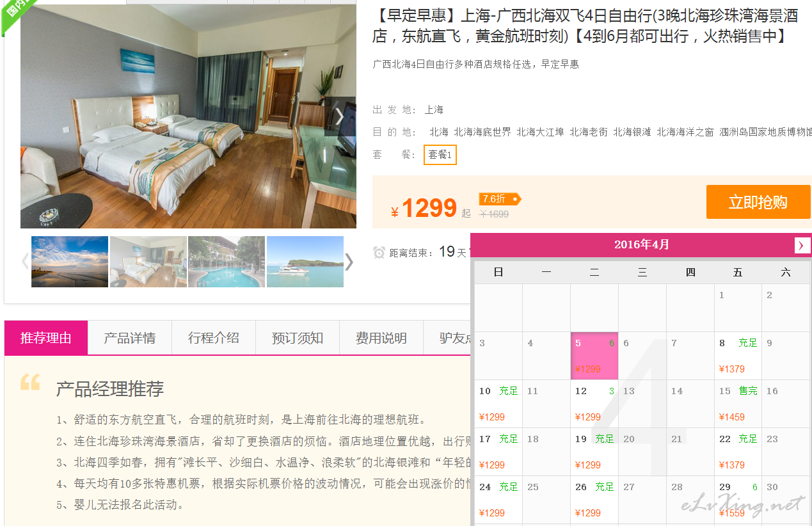Open the swimming pool thumbnail

[227, 262]
